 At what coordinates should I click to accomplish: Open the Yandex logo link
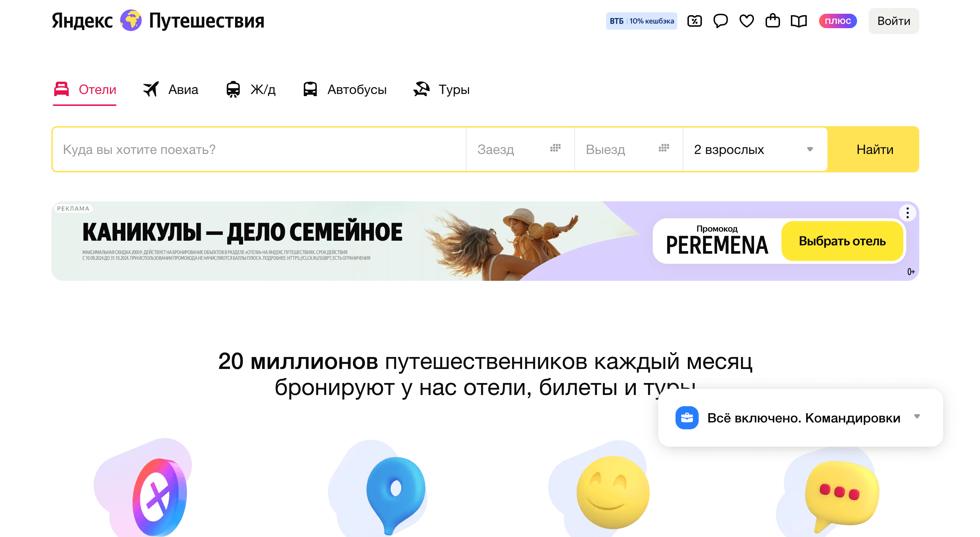[x=82, y=21]
